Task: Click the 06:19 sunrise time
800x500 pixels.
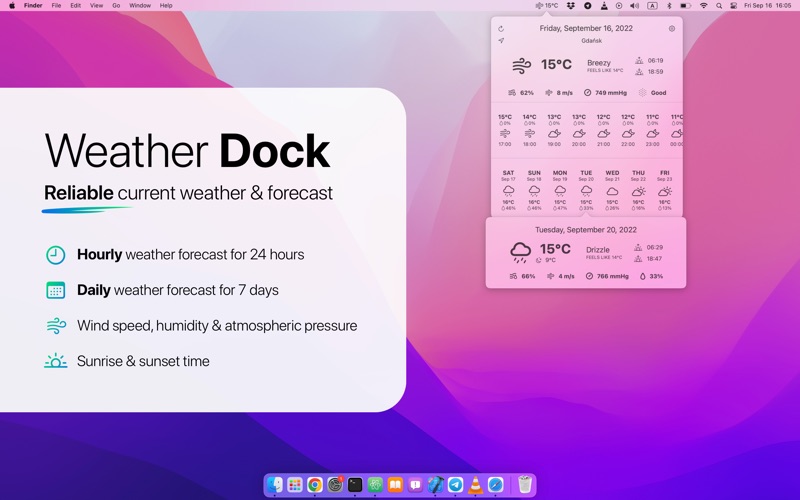Action: (649, 60)
